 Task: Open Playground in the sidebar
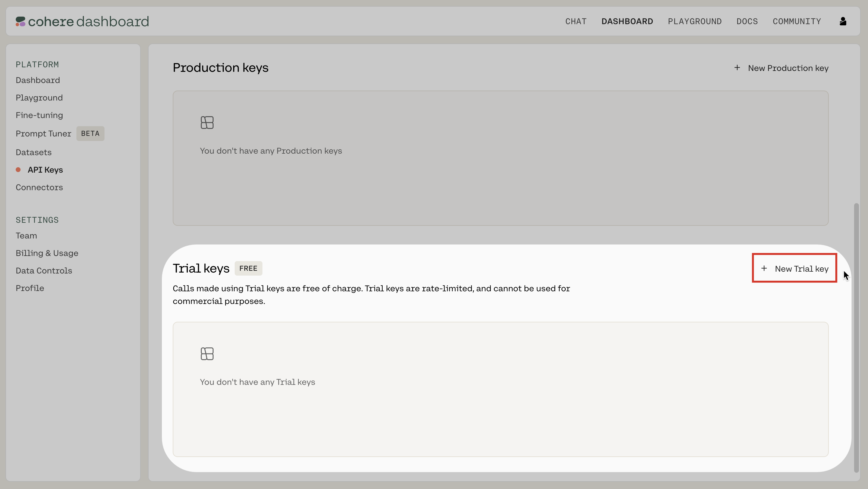[x=39, y=98]
